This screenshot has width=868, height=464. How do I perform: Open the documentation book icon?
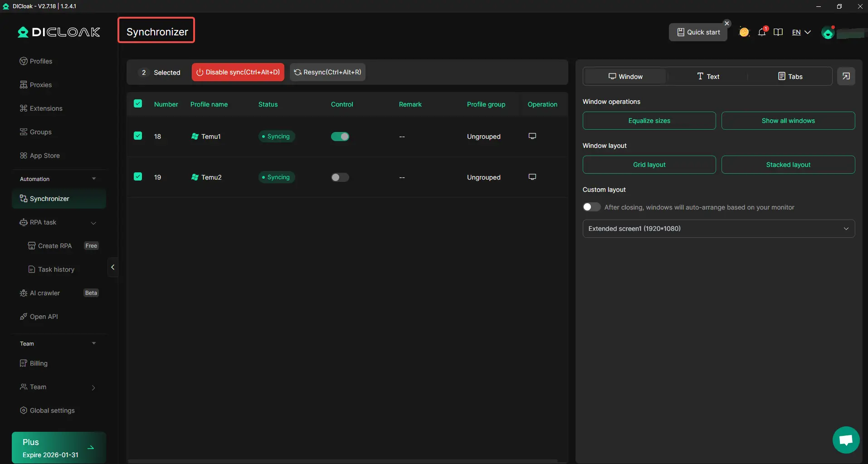(778, 32)
